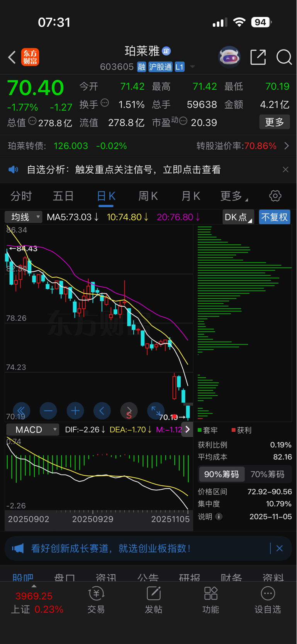Image resolution: width=297 pixels, height=644 pixels.
Task: Tap the speaker announcement icon
Action: [14, 169]
